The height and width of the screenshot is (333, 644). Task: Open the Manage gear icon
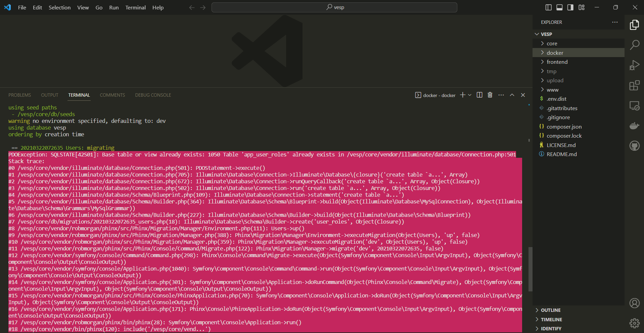coord(634,323)
